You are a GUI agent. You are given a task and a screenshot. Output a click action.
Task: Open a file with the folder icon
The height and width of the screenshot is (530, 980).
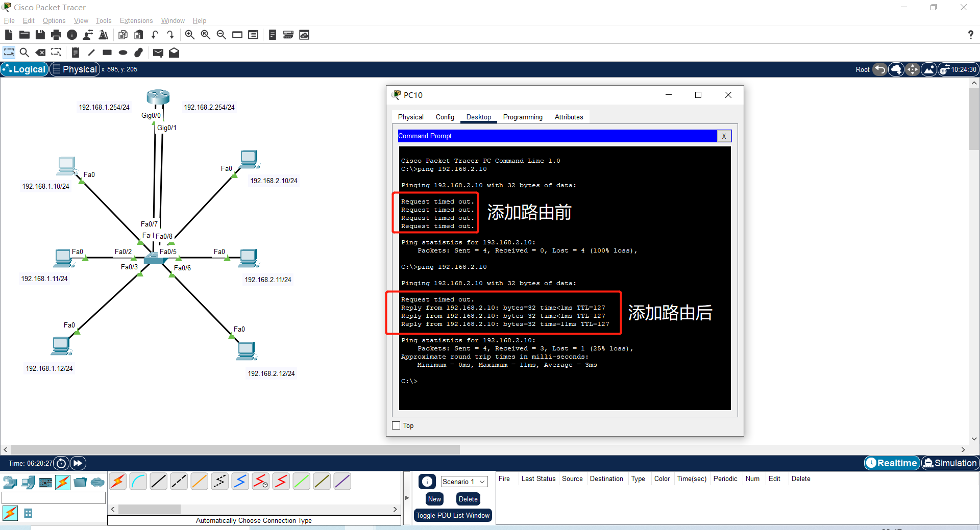click(24, 35)
